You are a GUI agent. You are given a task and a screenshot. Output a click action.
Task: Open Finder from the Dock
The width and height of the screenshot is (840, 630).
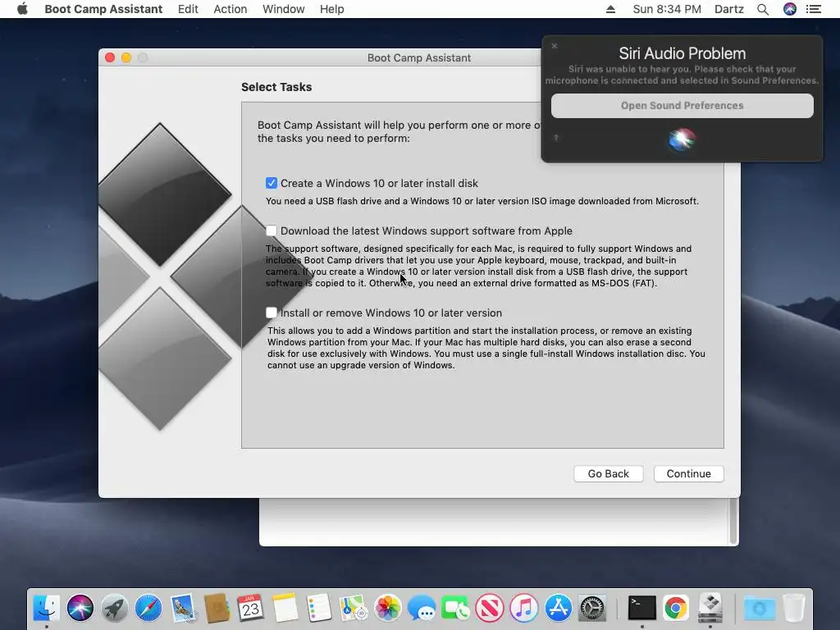pos(47,608)
